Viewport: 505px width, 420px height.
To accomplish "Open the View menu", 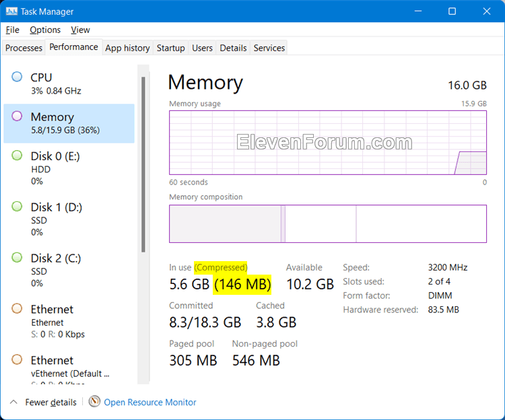I will tap(80, 30).
